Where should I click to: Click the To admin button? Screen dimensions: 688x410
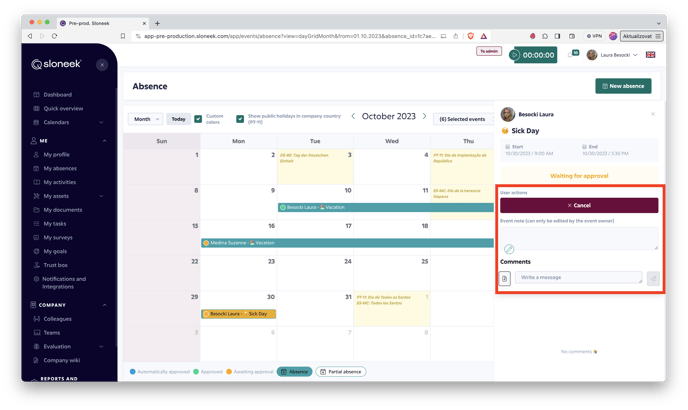(489, 51)
